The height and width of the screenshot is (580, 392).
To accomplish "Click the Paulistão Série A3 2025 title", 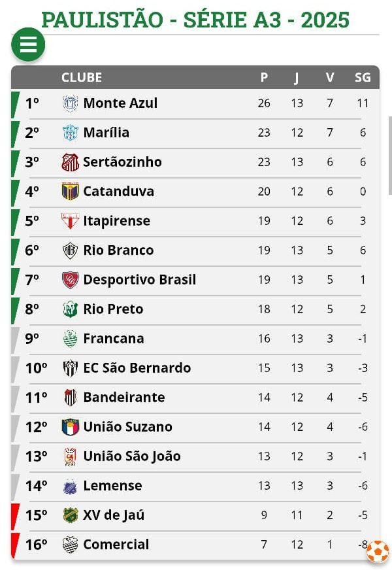I will [x=195, y=20].
